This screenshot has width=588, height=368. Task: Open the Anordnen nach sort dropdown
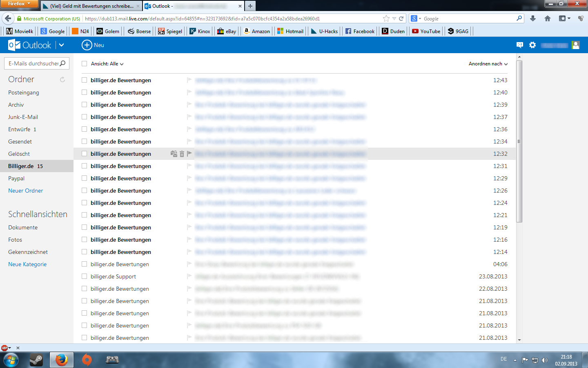click(488, 64)
